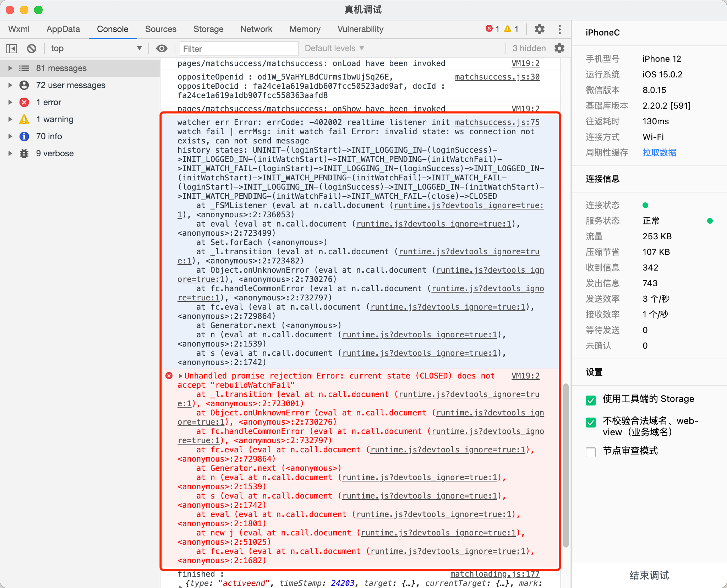The image size is (727, 588).
Task: Open DevTools settings gear icon
Action: 539,29
